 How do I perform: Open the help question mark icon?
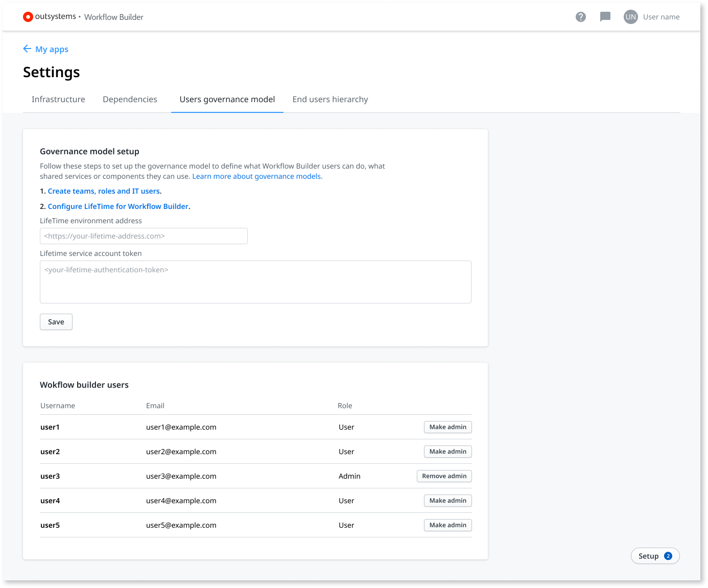(581, 16)
